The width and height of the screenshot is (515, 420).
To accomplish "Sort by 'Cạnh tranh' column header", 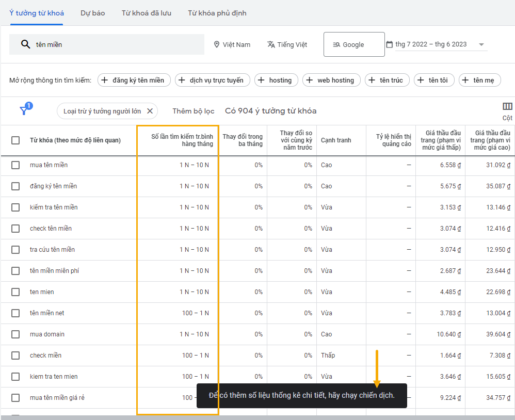I will [335, 140].
